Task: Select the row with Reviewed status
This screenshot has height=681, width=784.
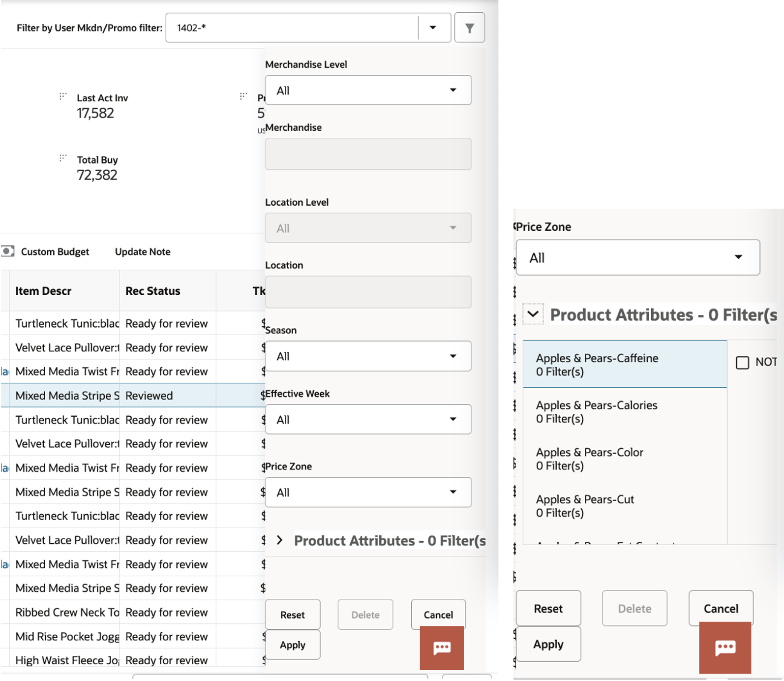Action: [x=133, y=396]
